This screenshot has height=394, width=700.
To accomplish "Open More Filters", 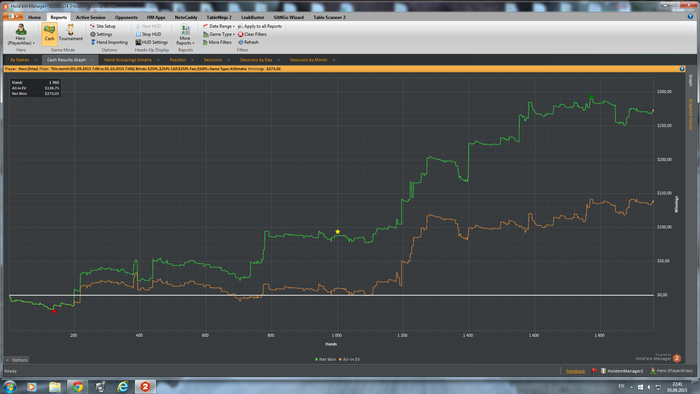I will (x=217, y=42).
